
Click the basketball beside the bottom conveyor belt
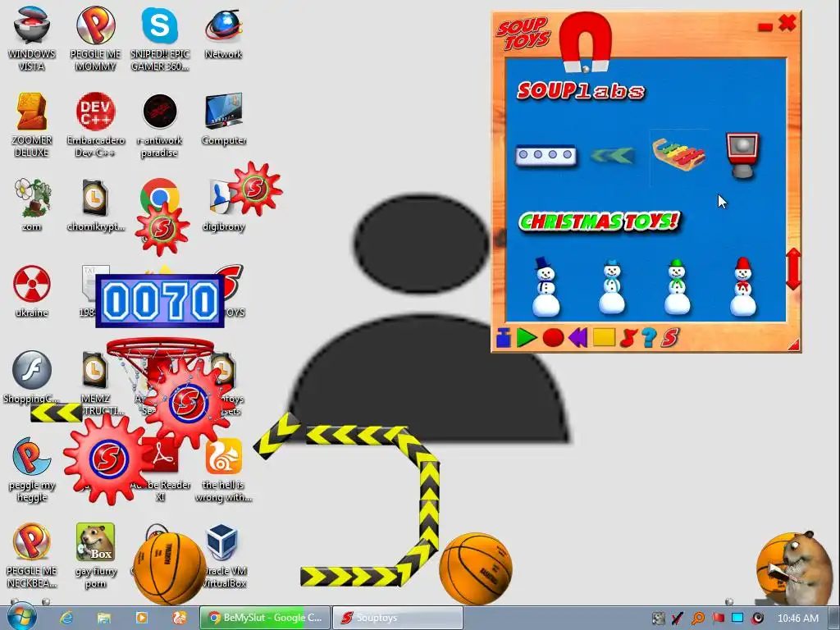pyautogui.click(x=476, y=568)
